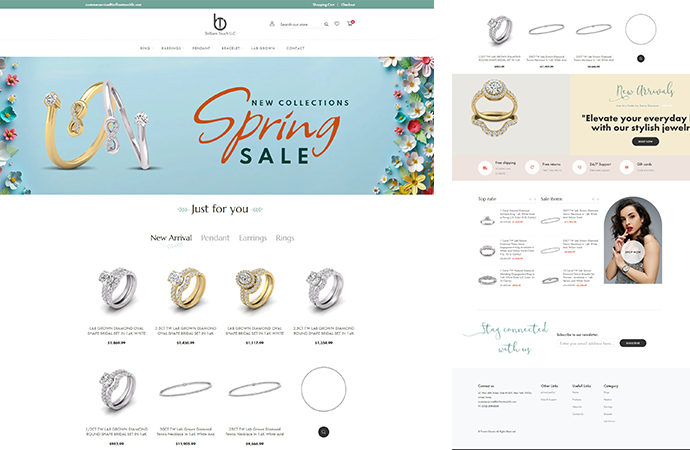The width and height of the screenshot is (690, 450).
Task: Switch to the Pendant tab
Action: pyautogui.click(x=215, y=238)
